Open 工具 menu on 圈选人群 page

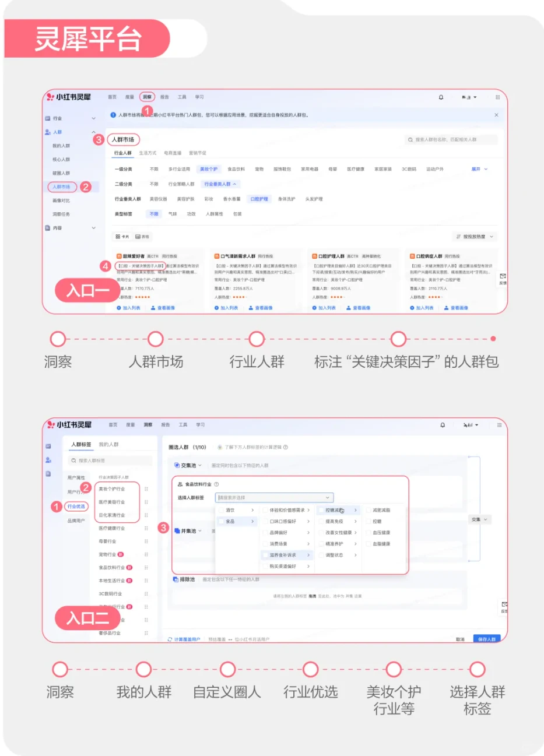click(x=183, y=425)
